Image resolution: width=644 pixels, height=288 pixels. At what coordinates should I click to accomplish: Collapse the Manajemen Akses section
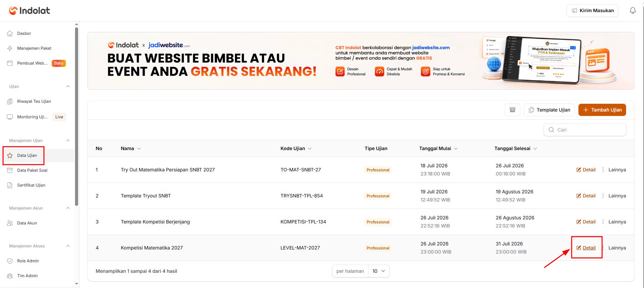click(68, 246)
